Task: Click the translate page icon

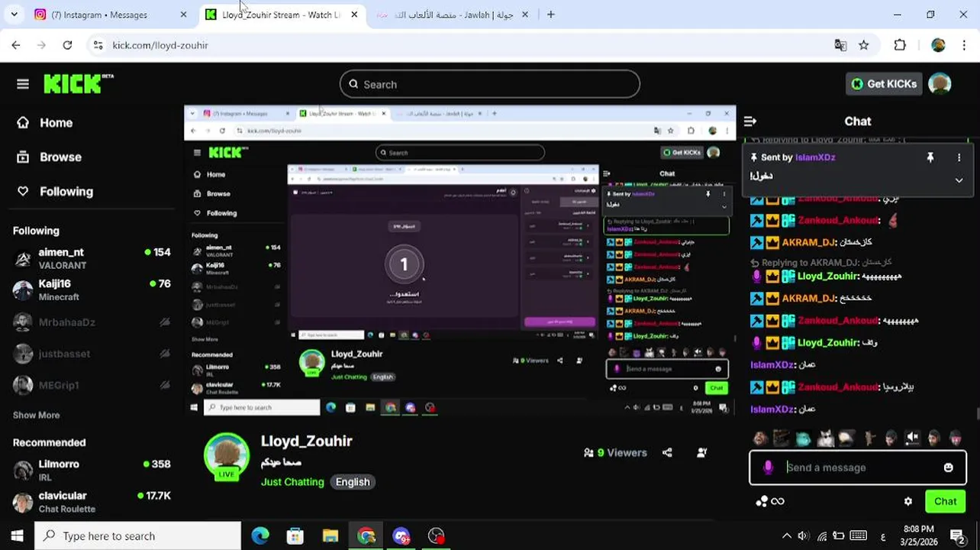Action: point(840,45)
